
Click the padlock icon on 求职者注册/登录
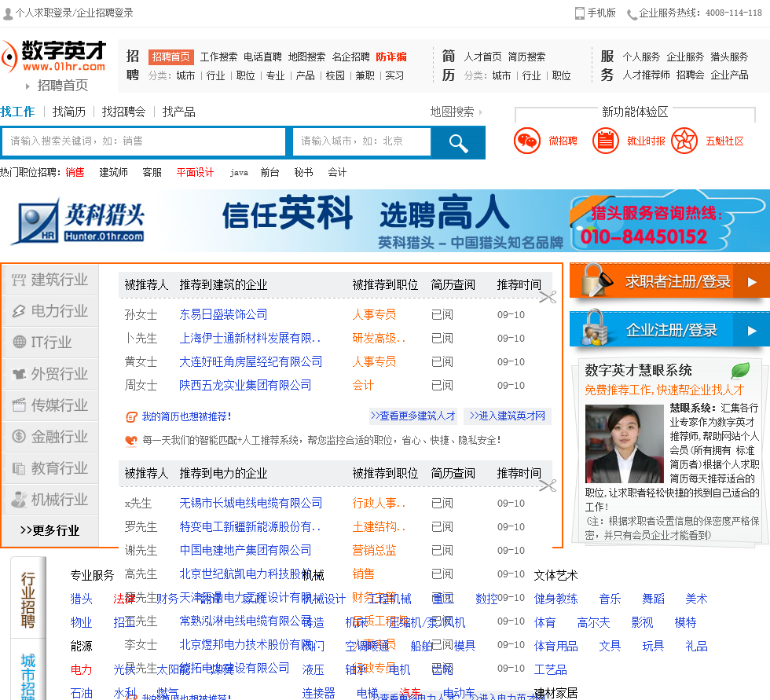click(596, 280)
